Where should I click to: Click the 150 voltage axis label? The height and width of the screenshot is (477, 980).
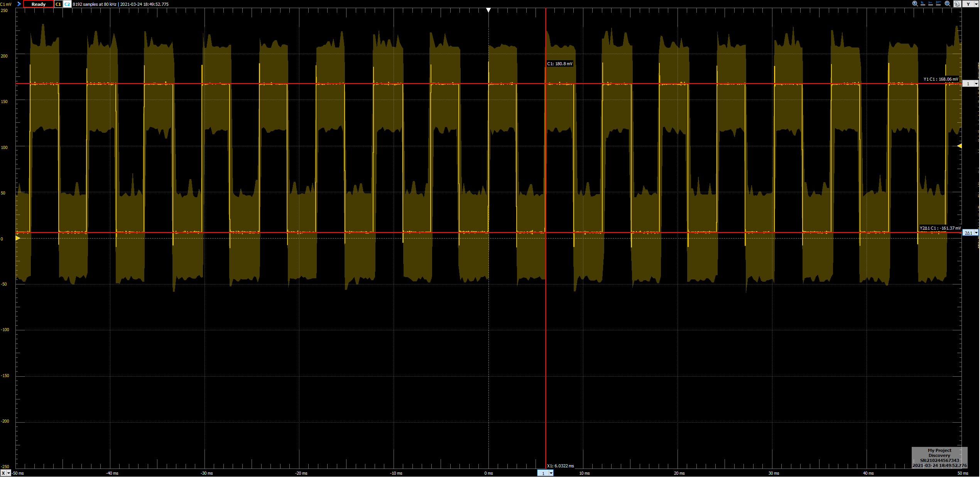click(x=4, y=101)
